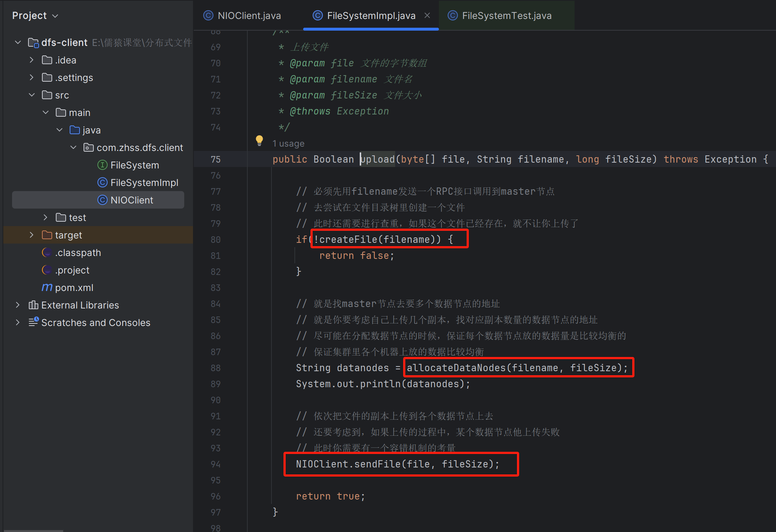Screen dimensions: 776x532
Task: Click line number 94 in the gutter
Action: 216,464
